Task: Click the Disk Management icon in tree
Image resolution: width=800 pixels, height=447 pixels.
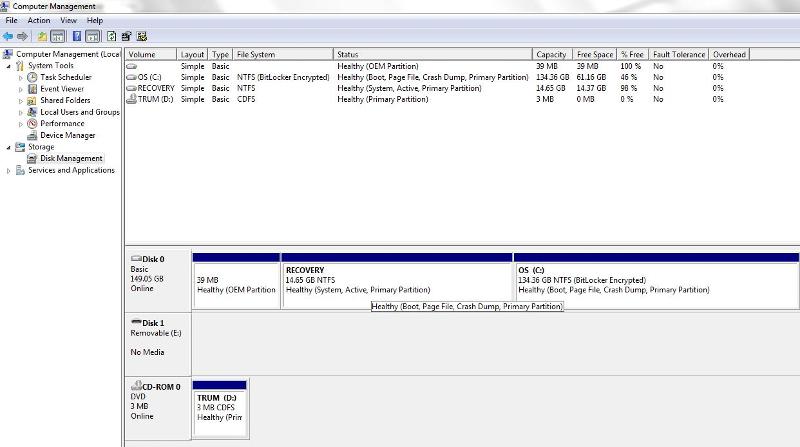Action: [32, 159]
